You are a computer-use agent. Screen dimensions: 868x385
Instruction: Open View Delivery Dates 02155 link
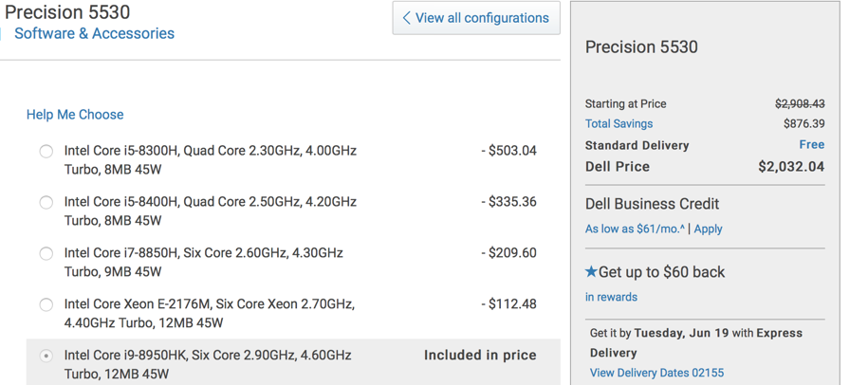[656, 373]
